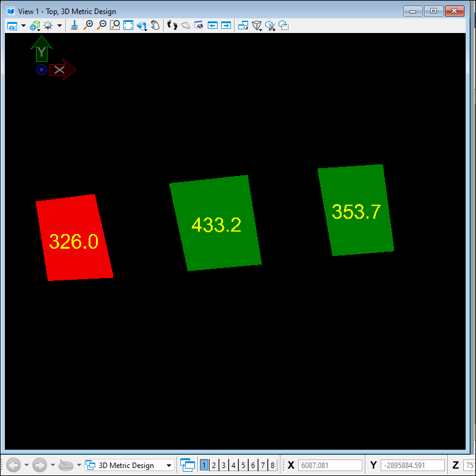Click the "View 1 - Top, 3D Metric Design" title

(x=67, y=12)
